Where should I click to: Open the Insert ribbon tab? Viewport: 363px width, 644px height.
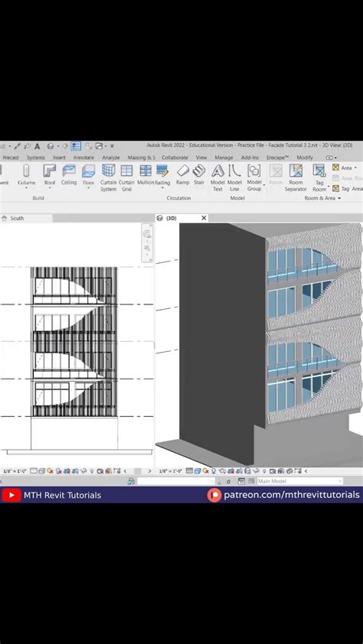tap(59, 158)
